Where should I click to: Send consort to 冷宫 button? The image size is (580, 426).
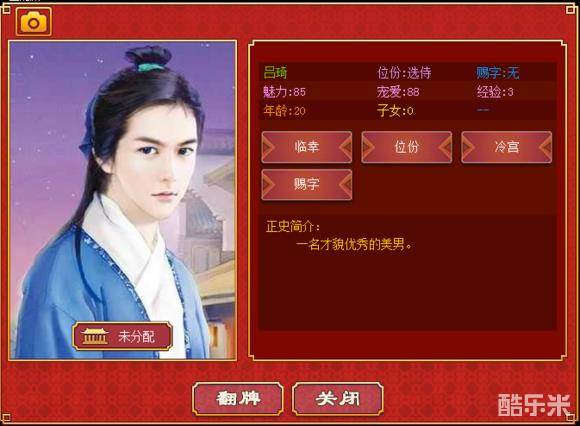pyautogui.click(x=506, y=147)
